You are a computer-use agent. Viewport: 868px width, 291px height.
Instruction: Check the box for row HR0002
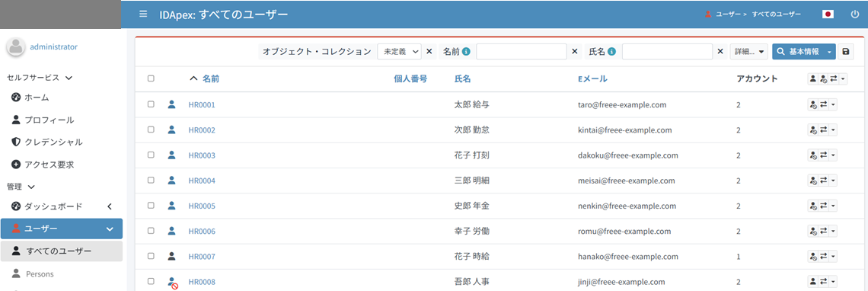tap(151, 130)
